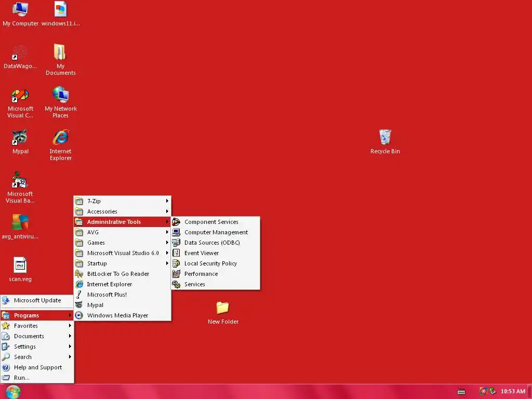Select the New Folder desktop icon

[x=223, y=313]
